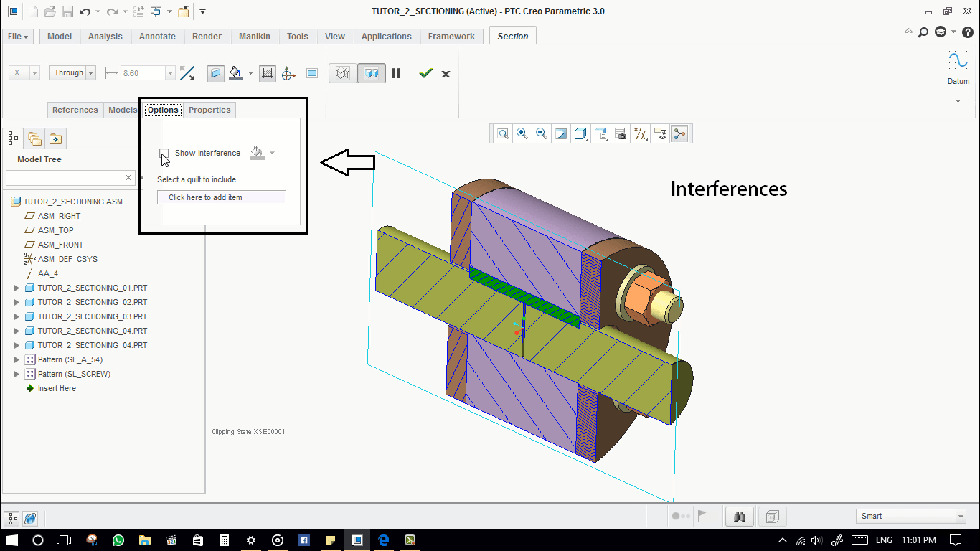Toggle the hatching pattern display button
This screenshot has width=980, height=551.
268,73
